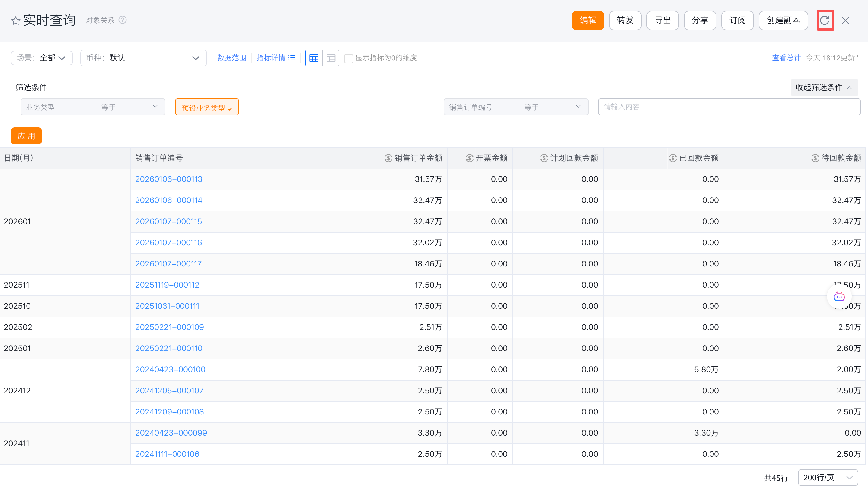
Task: Expand the 币种 默认 dropdown
Action: (143, 58)
